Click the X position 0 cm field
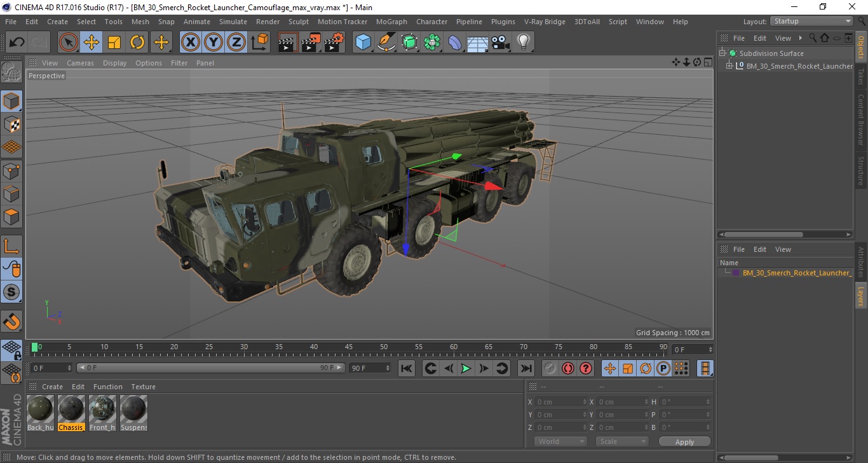This screenshot has width=868, height=463. point(561,402)
